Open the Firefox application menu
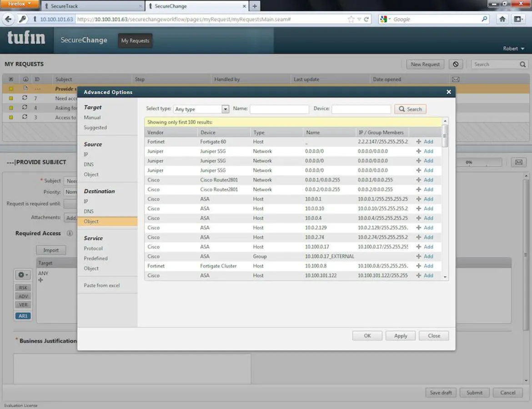This screenshot has height=409, width=532. coord(20,4)
